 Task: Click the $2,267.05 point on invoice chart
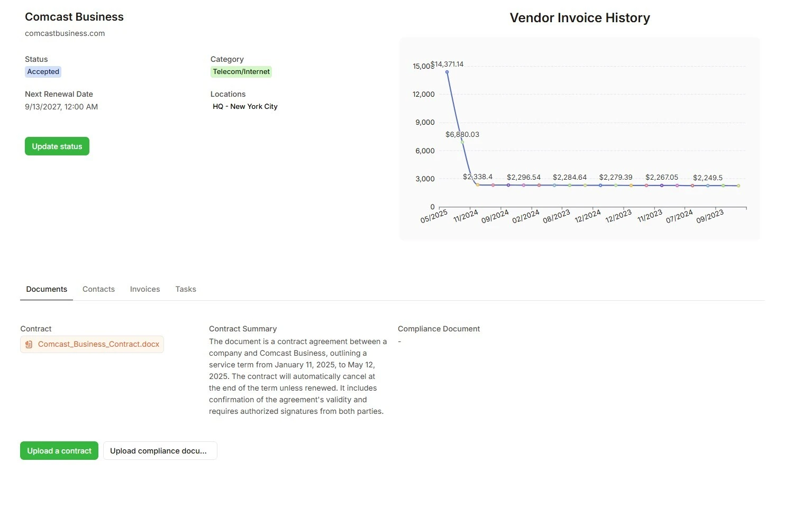coord(662,186)
